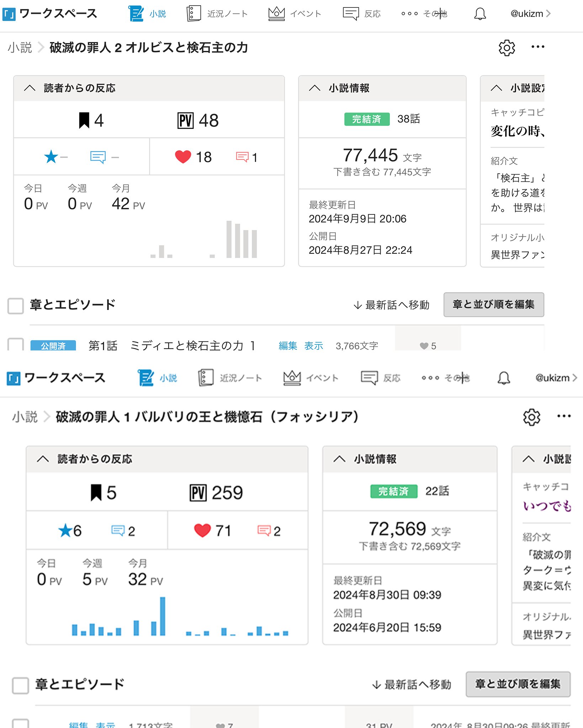Click the red heart icon with 71
583x728 pixels.
tap(202, 531)
